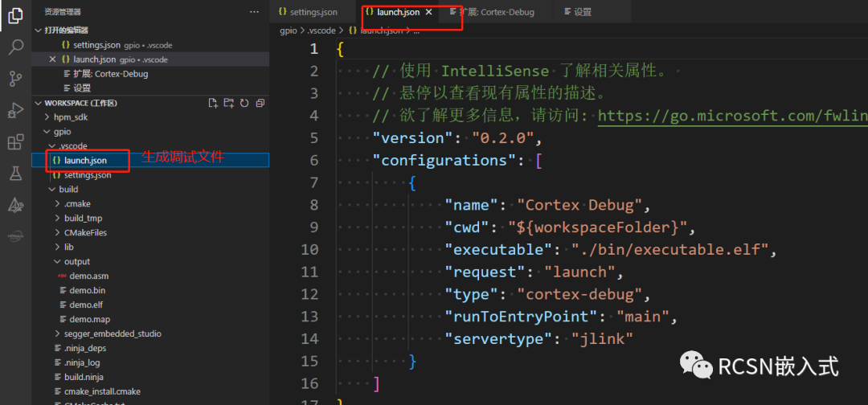Open .ninja_log file
Screen dimensions: 868x405
pos(150,362)
